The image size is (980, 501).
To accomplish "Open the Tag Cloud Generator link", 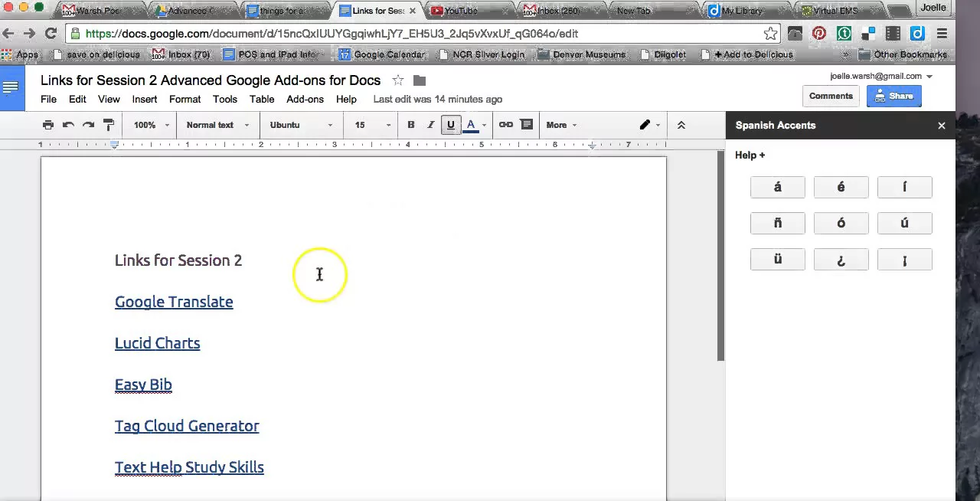I will point(187,426).
